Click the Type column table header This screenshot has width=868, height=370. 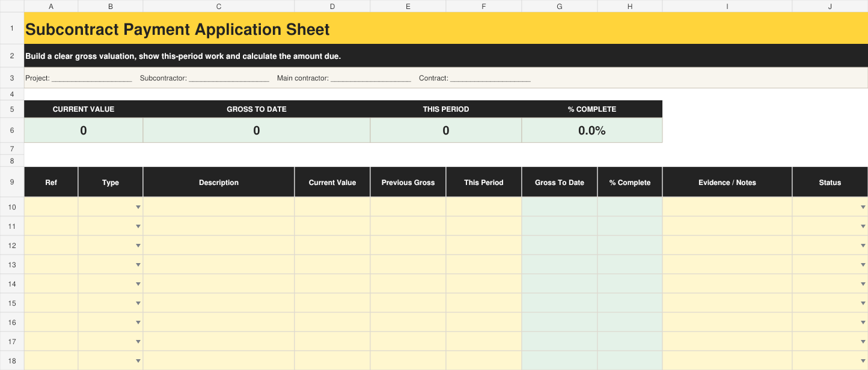[111, 182]
